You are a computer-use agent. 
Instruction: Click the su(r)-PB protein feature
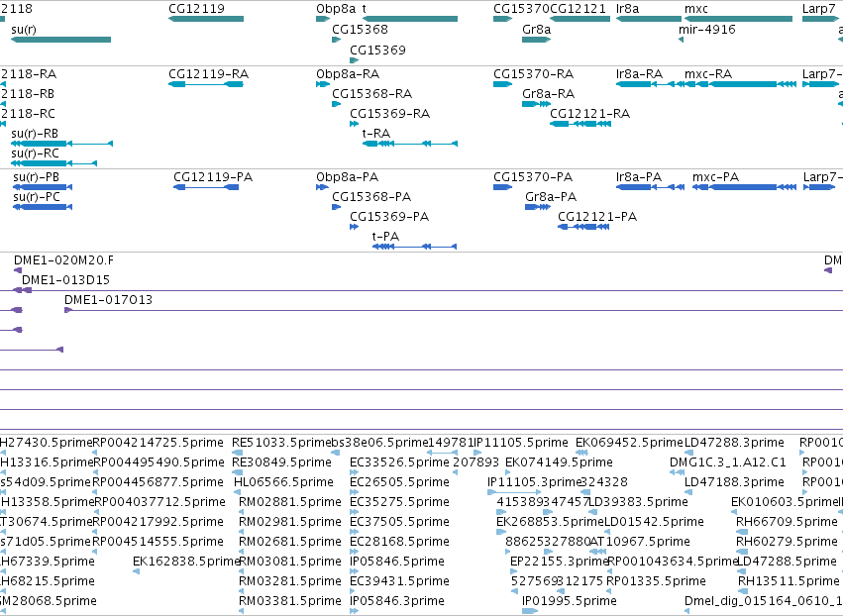(x=43, y=187)
